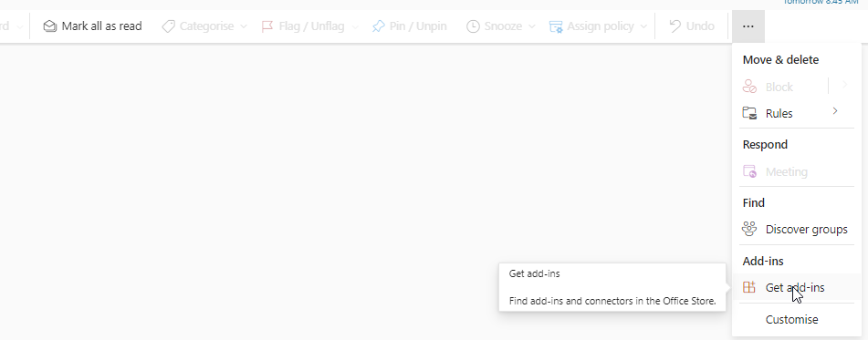Click Mark all as read envelope icon
The image size is (868, 340).
click(50, 26)
